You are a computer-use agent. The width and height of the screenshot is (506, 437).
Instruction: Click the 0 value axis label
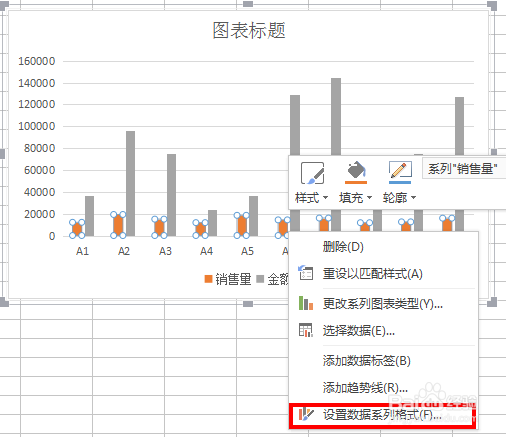52,236
